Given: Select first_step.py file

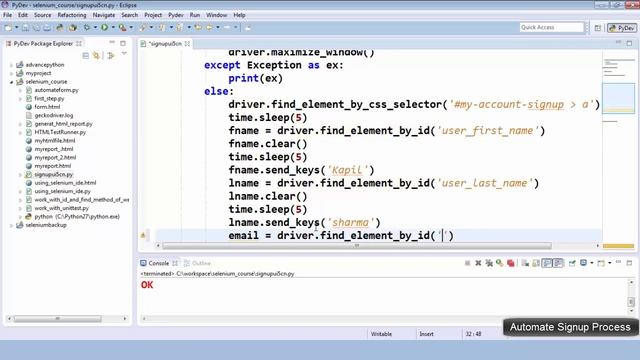Looking at the screenshot, I should [x=49, y=98].
